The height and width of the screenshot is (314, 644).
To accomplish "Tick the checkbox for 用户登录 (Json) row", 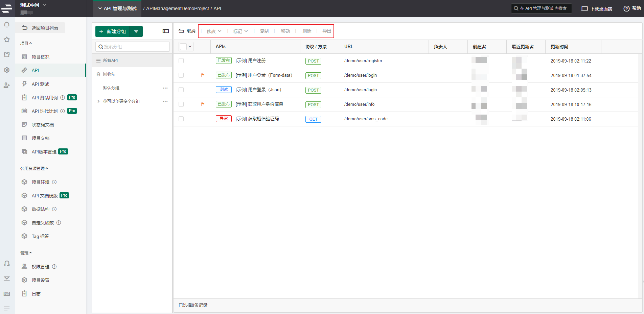I will click(181, 90).
